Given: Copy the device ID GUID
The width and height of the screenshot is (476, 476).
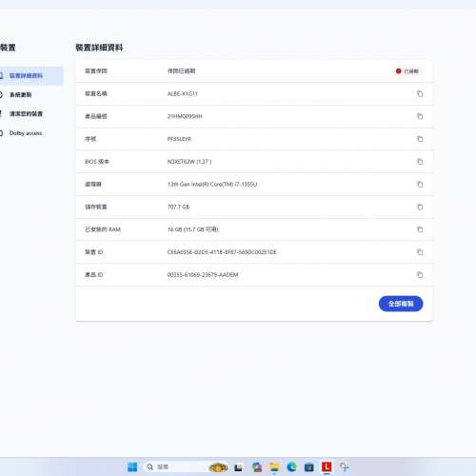Looking at the screenshot, I should tap(420, 252).
